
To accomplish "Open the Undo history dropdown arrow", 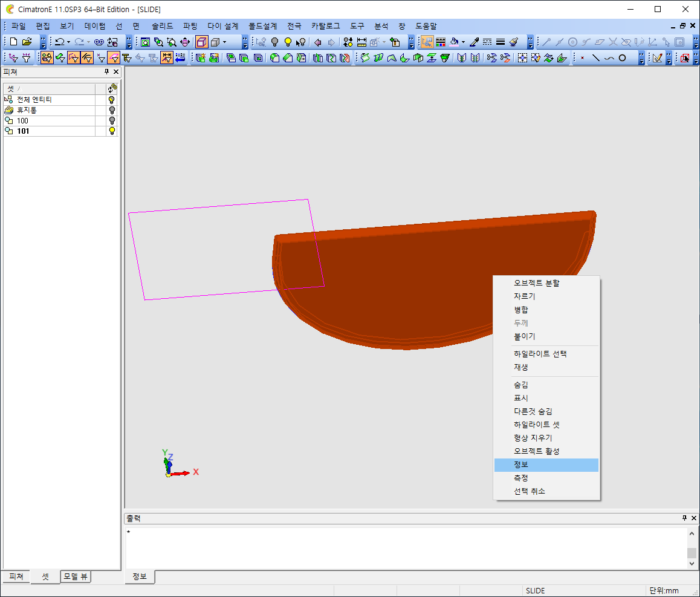I will click(x=68, y=42).
